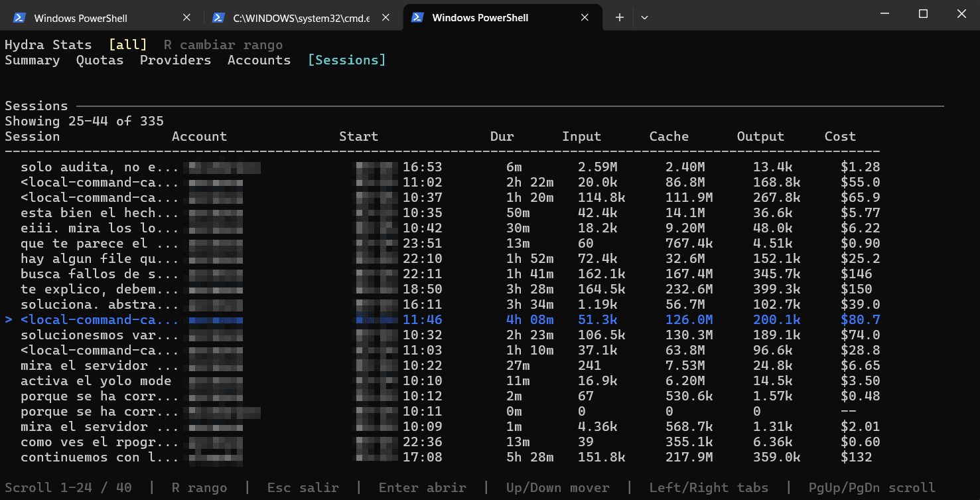Click the 'Esc salir' footer hint
The height and width of the screenshot is (500, 980).
coord(303,488)
